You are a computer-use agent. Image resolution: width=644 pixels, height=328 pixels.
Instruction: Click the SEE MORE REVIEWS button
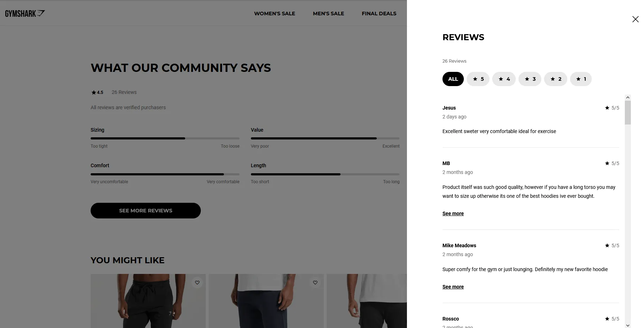point(145,210)
